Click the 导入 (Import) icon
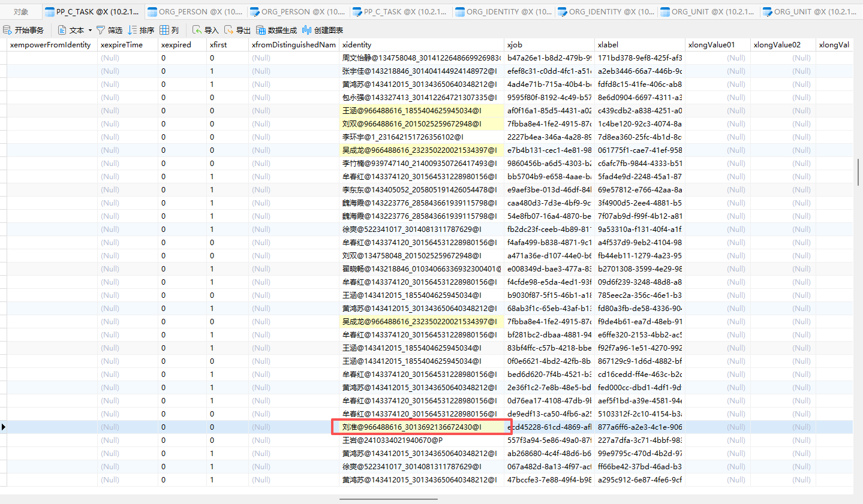Viewport: 863px width, 504px height. (197, 30)
